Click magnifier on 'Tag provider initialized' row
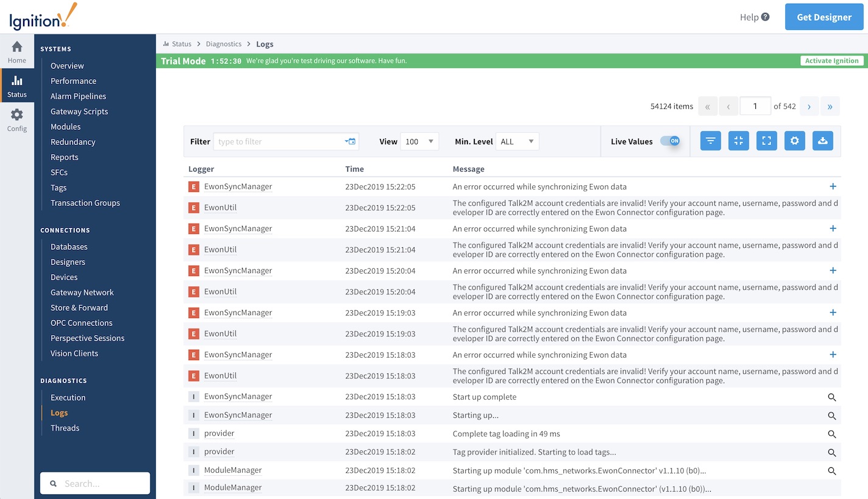Screen dimensions: 868x499 tap(832, 453)
